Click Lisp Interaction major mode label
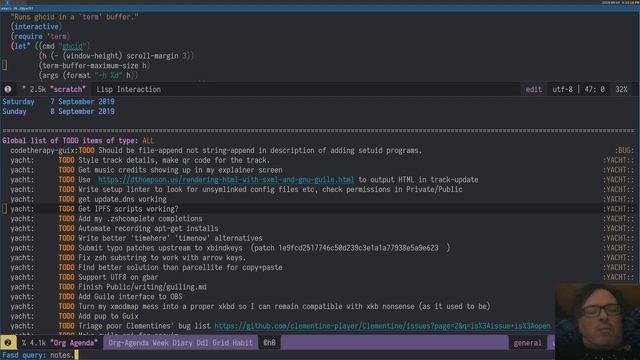Viewport: 640px width, 360px height. click(128, 89)
